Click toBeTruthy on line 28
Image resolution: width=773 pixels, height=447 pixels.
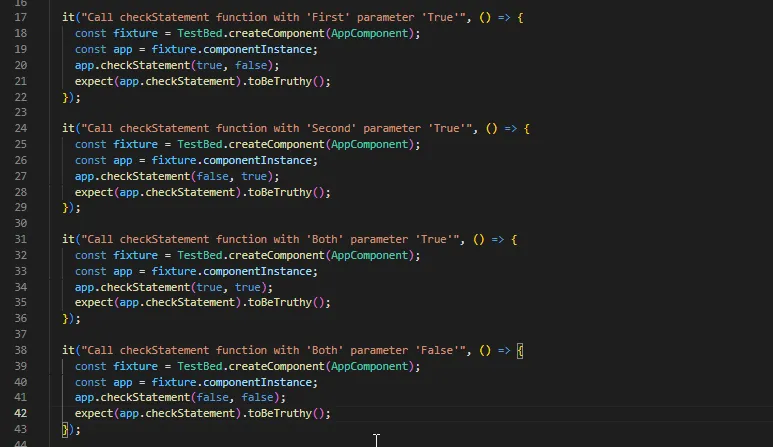coord(280,192)
